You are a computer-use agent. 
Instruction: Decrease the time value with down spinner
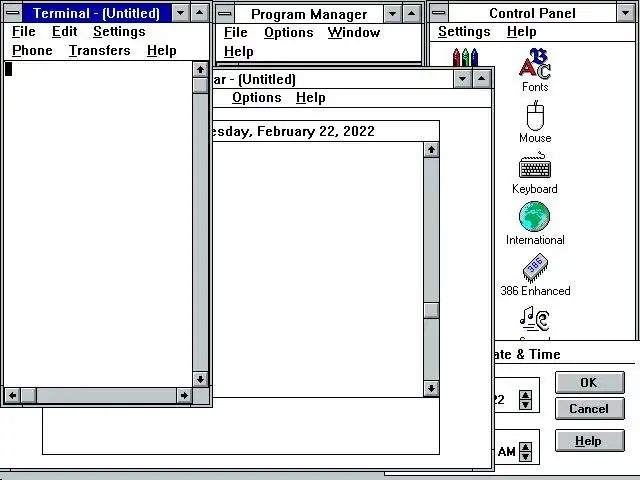coord(525,457)
